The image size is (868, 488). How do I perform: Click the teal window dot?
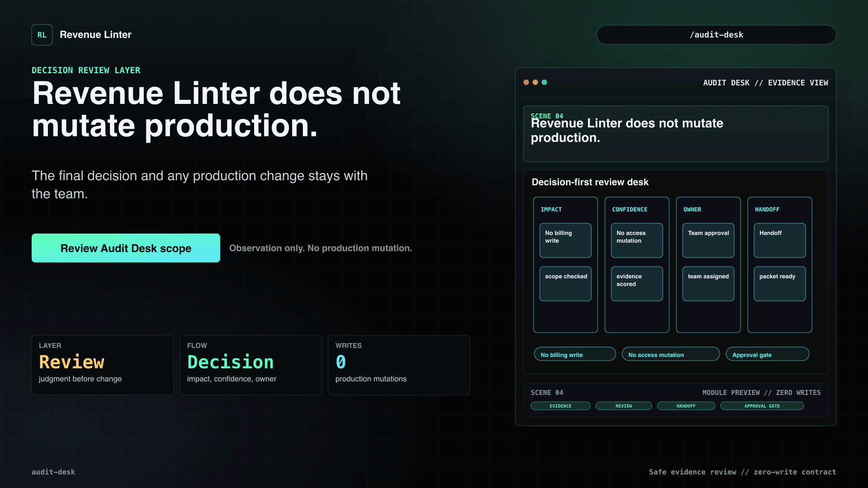(544, 82)
